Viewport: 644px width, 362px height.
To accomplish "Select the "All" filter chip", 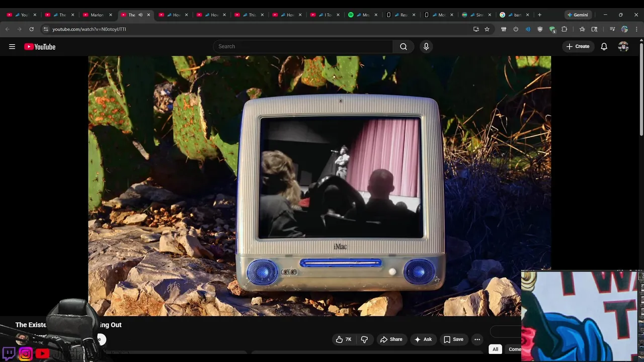I will point(495,349).
